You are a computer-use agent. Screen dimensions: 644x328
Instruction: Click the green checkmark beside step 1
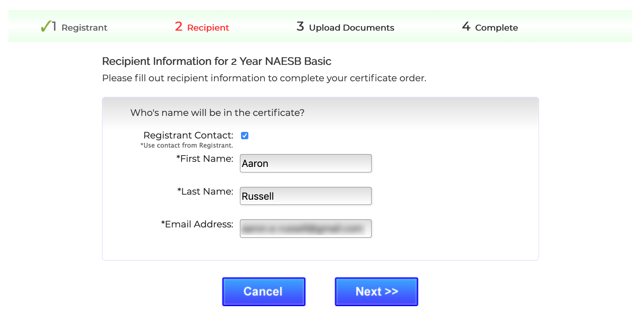click(46, 26)
